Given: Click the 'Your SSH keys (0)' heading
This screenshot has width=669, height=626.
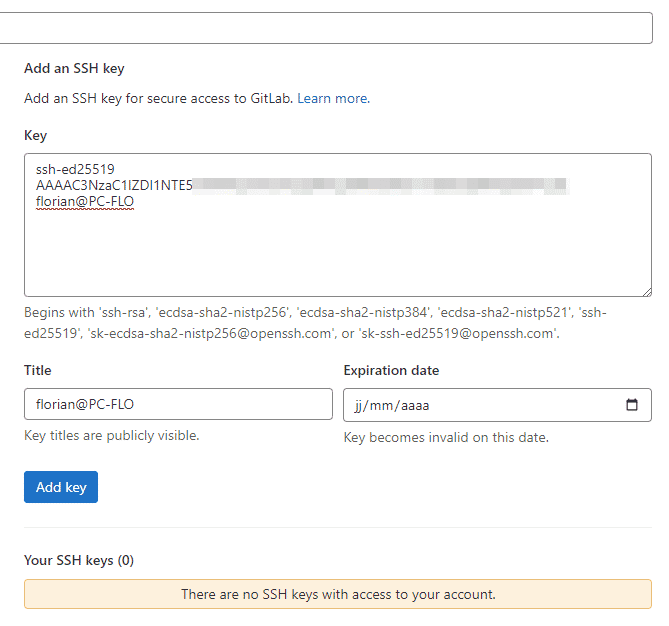Looking at the screenshot, I should (x=79, y=560).
